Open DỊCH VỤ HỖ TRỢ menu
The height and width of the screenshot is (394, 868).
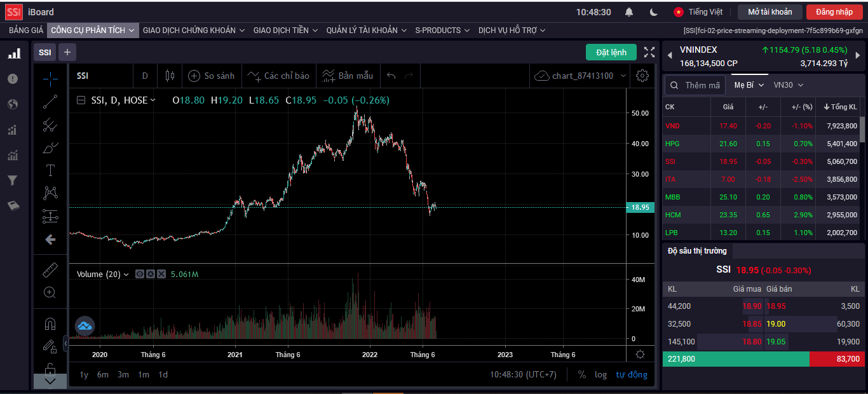(x=512, y=30)
